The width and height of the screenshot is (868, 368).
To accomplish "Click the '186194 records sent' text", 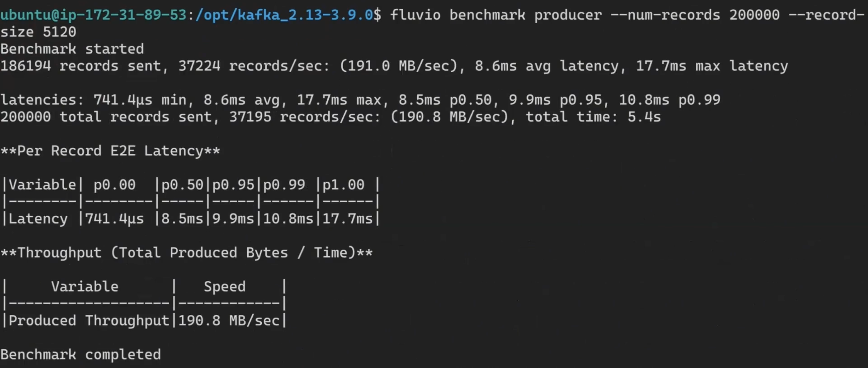I will 80,66.
